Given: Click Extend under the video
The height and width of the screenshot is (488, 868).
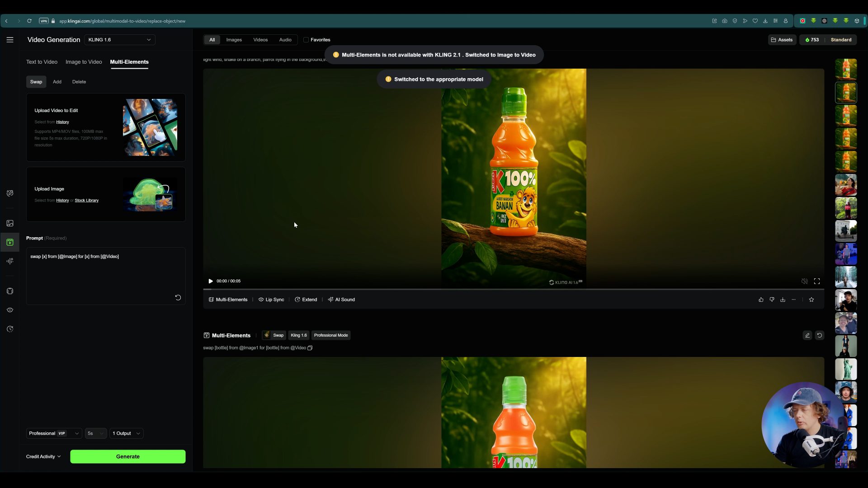Looking at the screenshot, I should coord(306,300).
